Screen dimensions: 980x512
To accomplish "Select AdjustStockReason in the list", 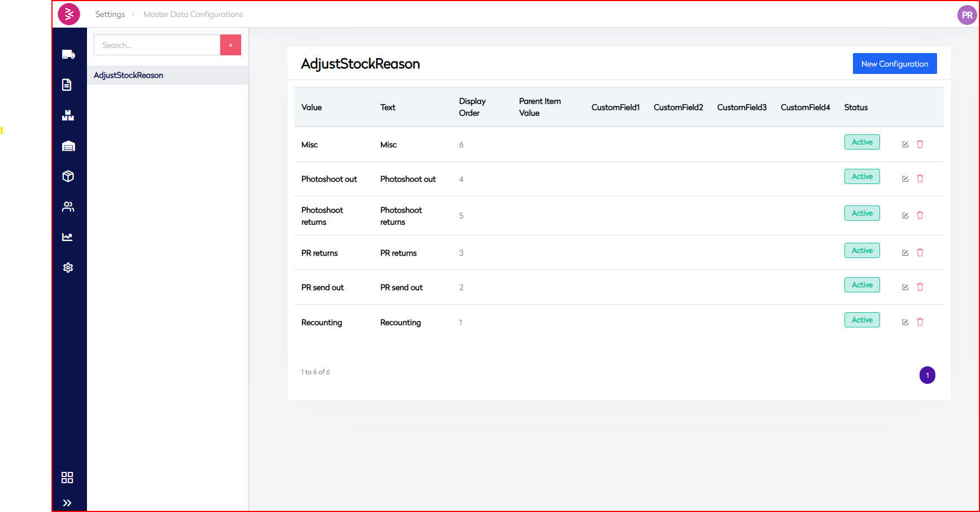I will (129, 75).
